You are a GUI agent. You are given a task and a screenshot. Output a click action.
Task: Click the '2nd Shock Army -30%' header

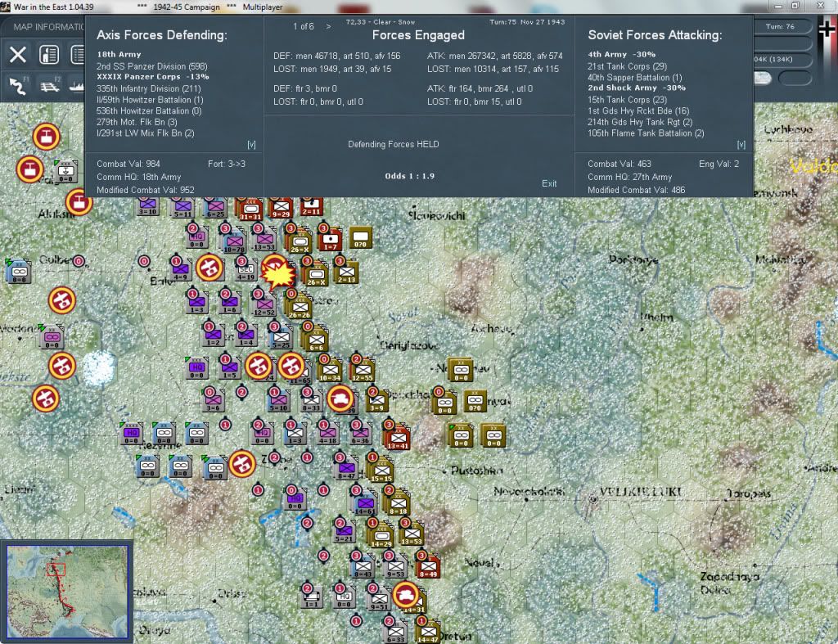pyautogui.click(x=637, y=88)
